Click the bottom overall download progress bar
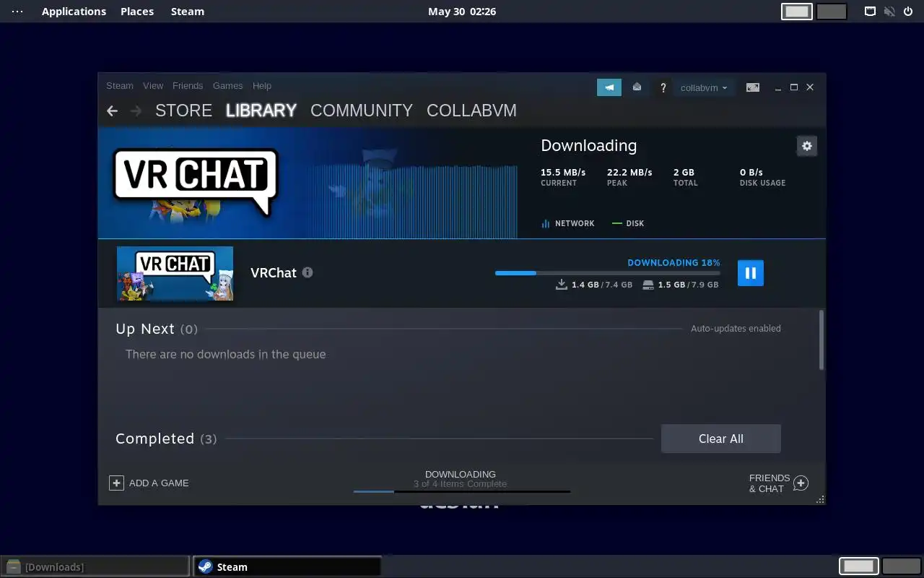Image resolution: width=924 pixels, height=578 pixels. 462,492
